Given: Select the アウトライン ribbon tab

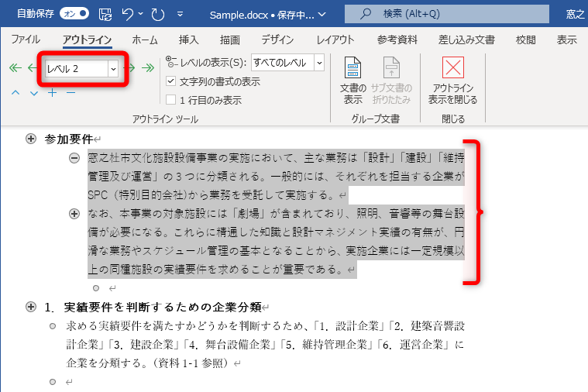Looking at the screenshot, I should [x=87, y=40].
